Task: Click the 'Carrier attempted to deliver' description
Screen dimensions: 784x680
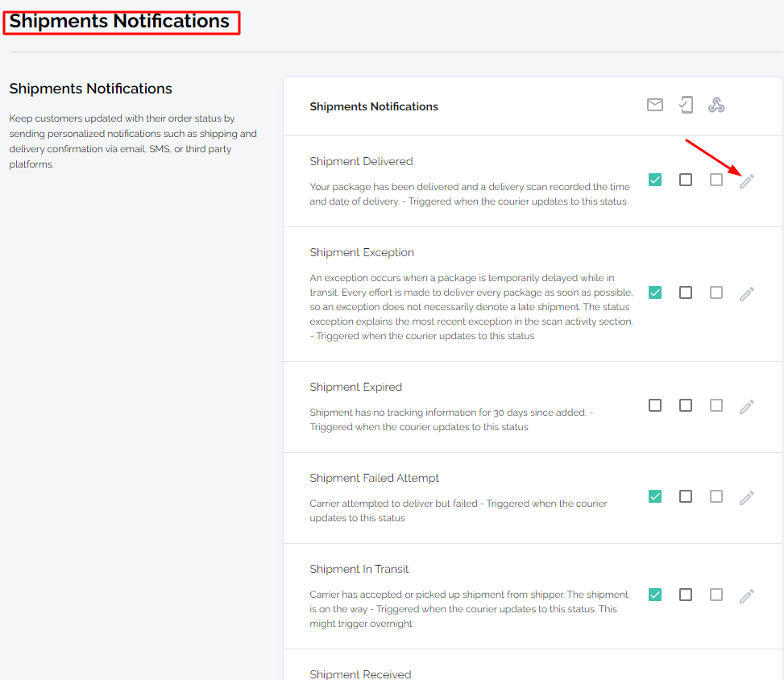Action: click(458, 511)
